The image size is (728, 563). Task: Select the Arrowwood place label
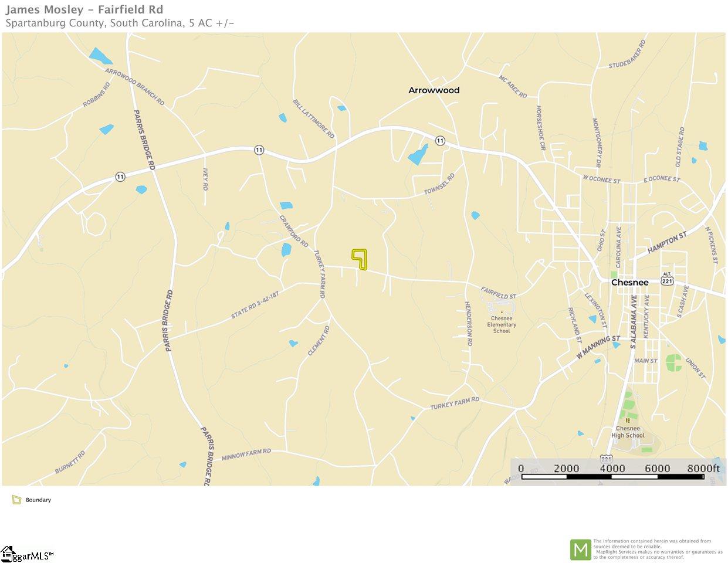[x=434, y=90]
